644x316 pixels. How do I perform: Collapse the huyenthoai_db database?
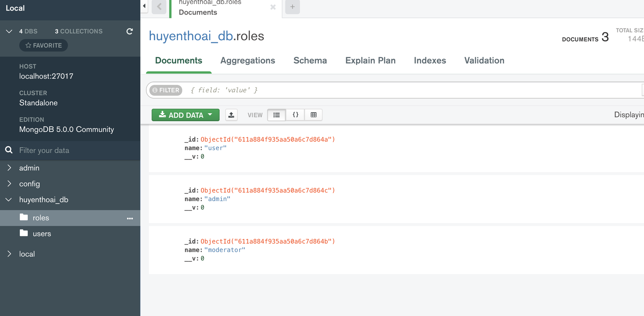(x=9, y=200)
